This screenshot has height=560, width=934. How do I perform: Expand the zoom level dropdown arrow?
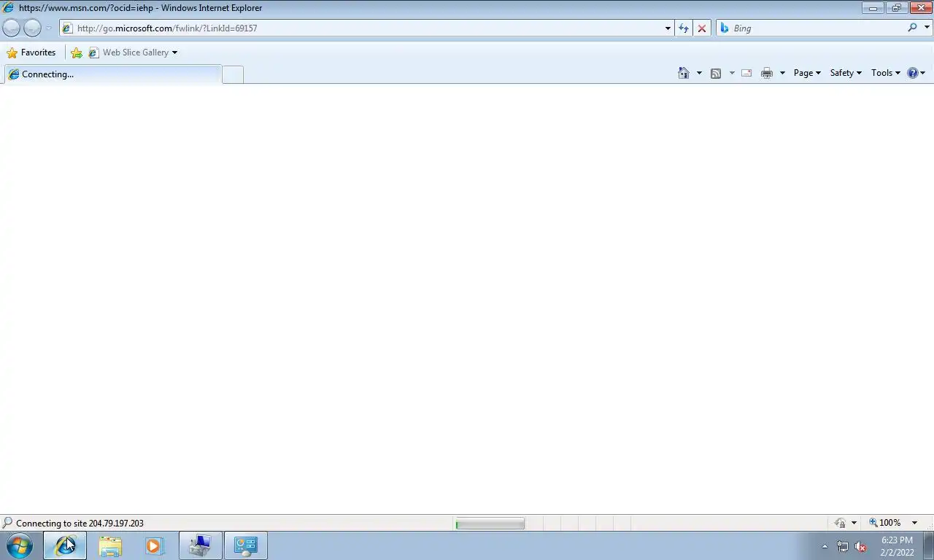coord(914,523)
